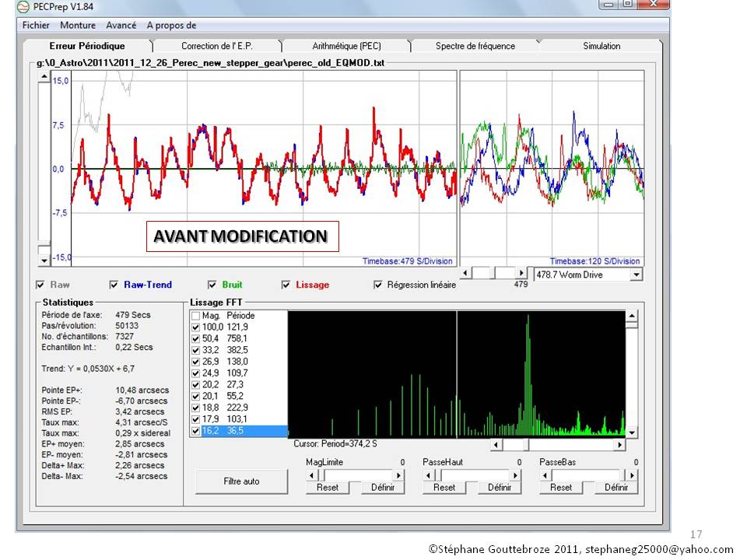747x560 pixels.
Task: Click the PECPrep application icon in title bar
Action: (24, 7)
